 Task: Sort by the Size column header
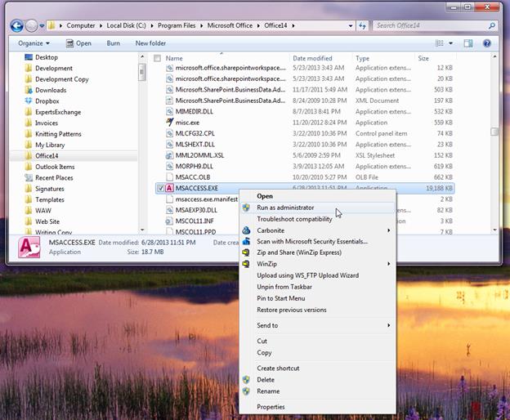pyautogui.click(x=423, y=58)
